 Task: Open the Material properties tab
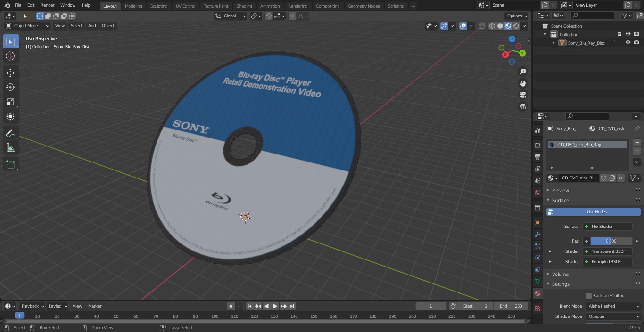click(537, 293)
